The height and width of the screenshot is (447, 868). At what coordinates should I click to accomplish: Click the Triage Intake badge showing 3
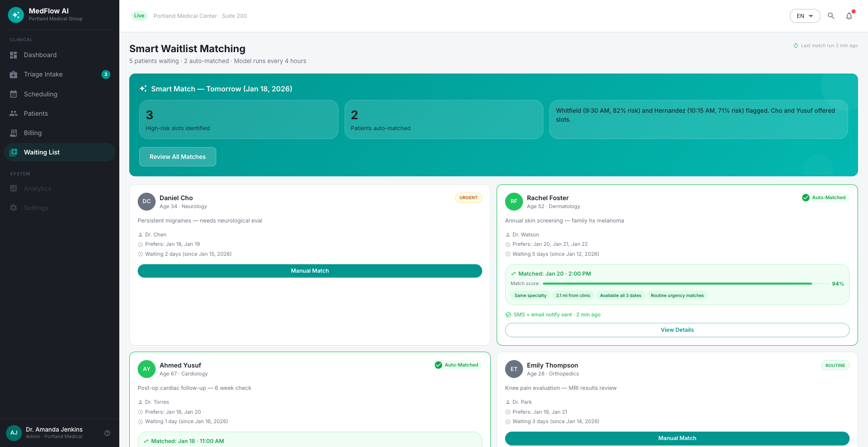point(106,74)
